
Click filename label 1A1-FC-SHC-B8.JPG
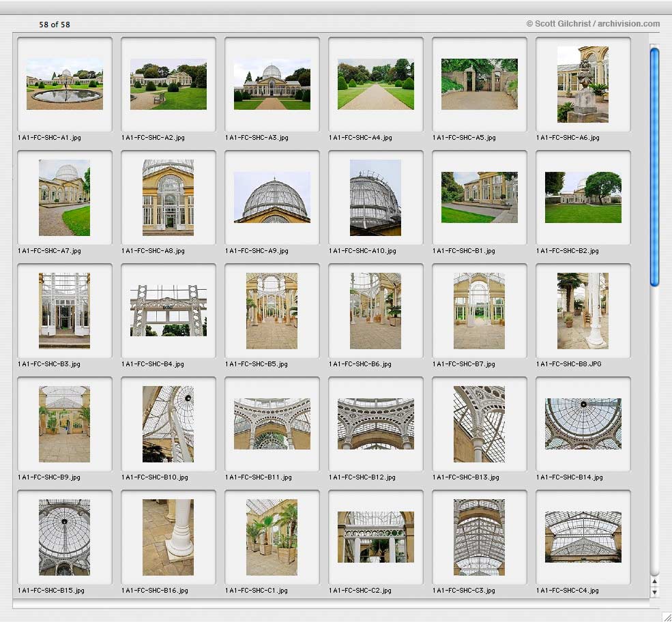[x=569, y=364]
